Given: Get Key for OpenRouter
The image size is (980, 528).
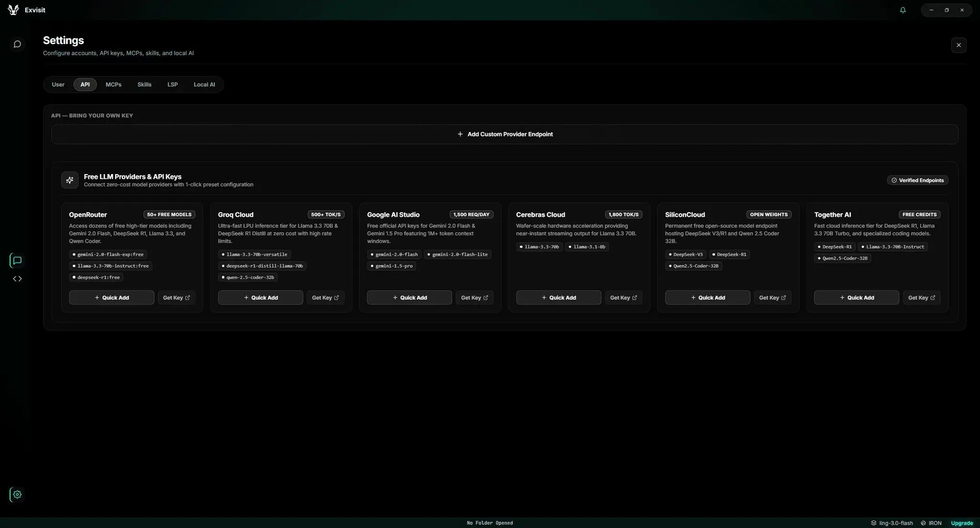Looking at the screenshot, I should 177,297.
